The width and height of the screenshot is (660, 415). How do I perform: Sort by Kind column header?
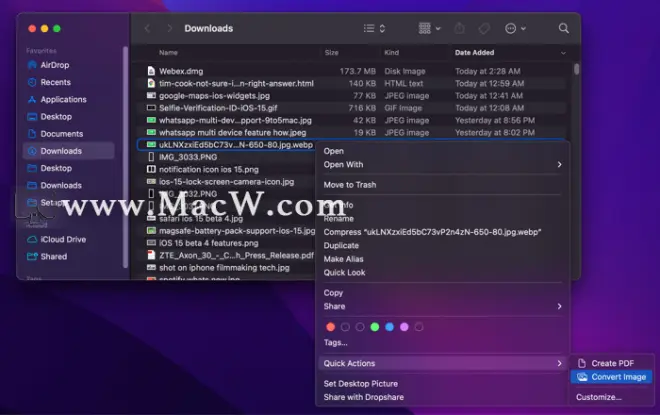click(x=391, y=53)
